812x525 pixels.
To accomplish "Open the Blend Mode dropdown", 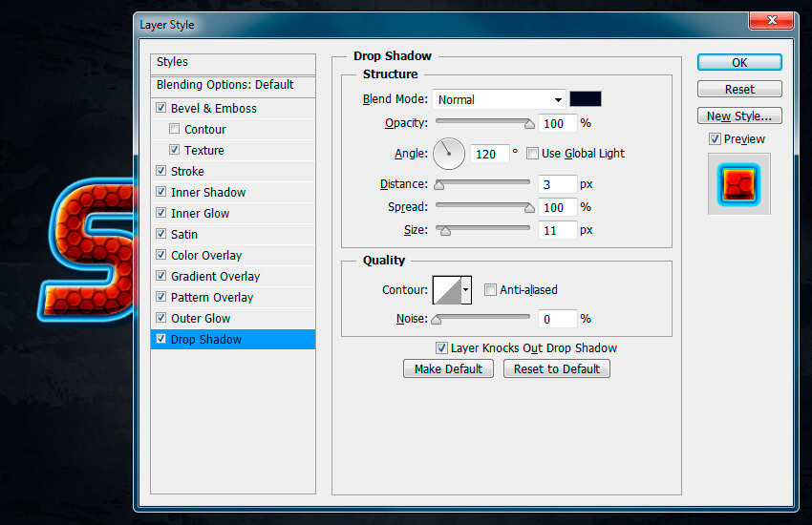I will coord(499,99).
